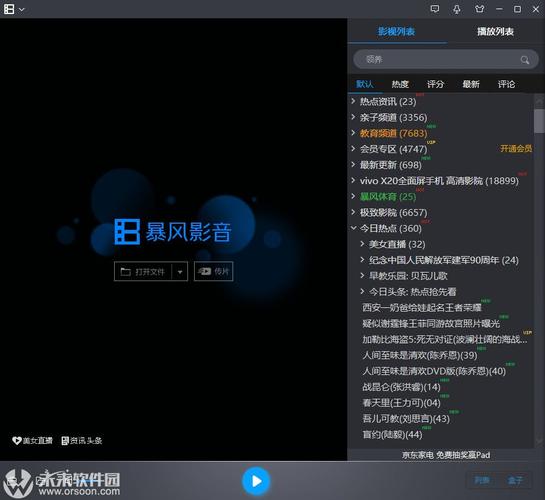Select 人间至味是清欢(陈乔恩)(39) item

[x=420, y=355]
